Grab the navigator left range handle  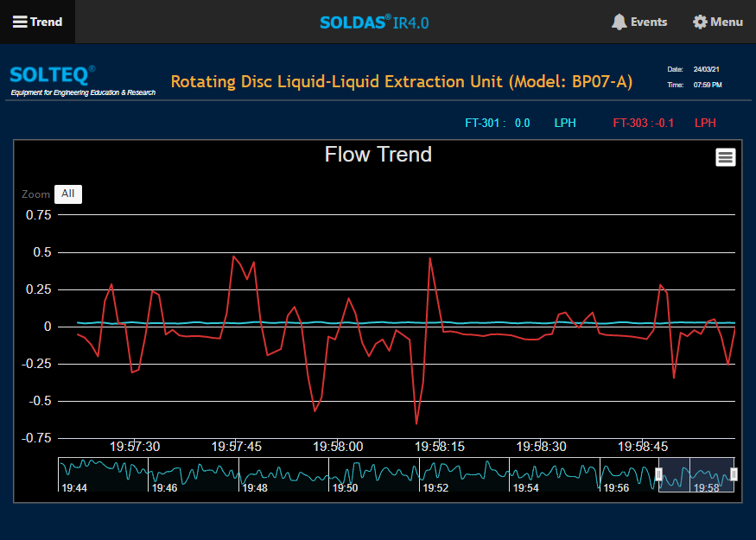(658, 474)
